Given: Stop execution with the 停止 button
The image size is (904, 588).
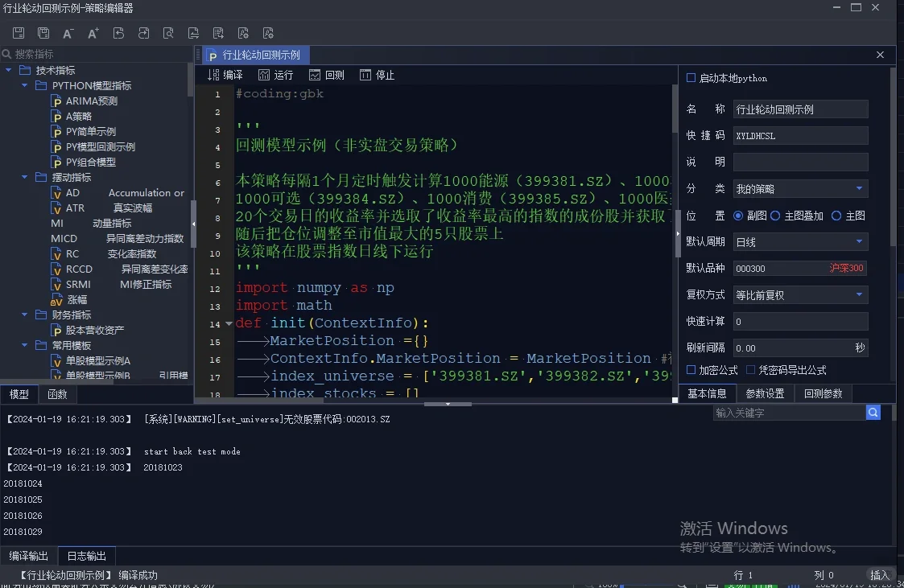Looking at the screenshot, I should pos(377,75).
